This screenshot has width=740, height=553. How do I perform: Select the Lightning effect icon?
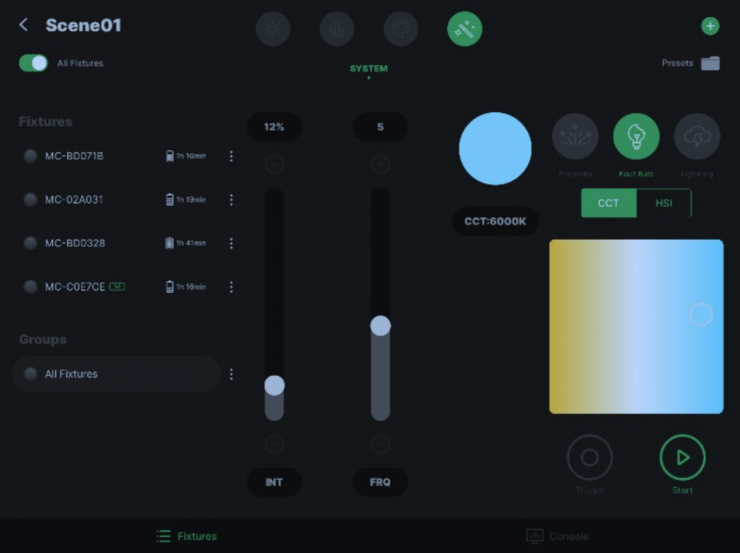click(x=696, y=137)
